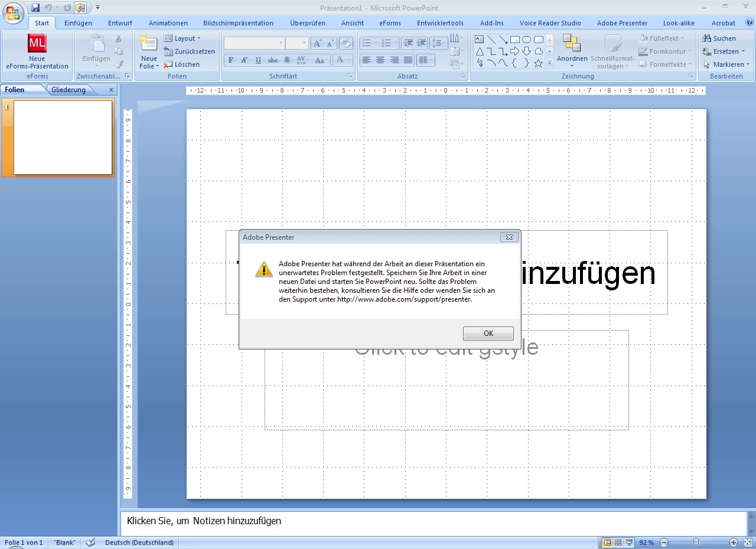Open the Adobe Presenter ribbon tab
Viewport: 756px width, 549px height.
[x=622, y=23]
